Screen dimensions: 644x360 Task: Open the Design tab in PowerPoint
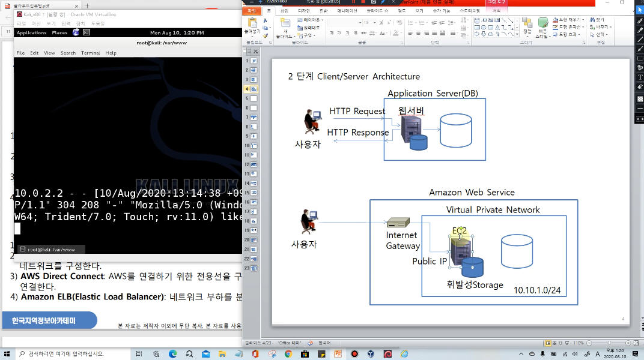click(x=304, y=11)
